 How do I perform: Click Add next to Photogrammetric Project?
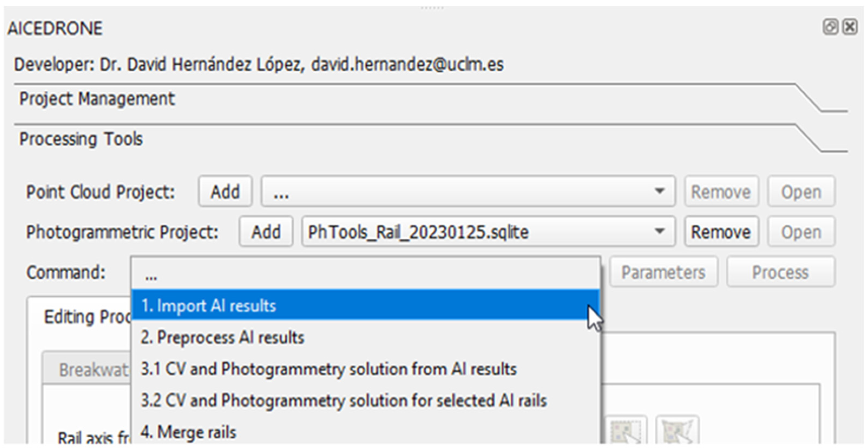[x=266, y=232]
